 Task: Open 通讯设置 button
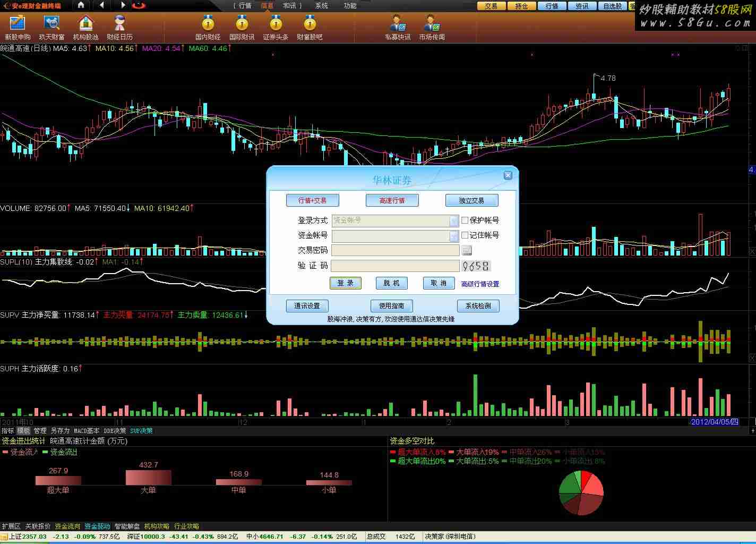tap(307, 306)
